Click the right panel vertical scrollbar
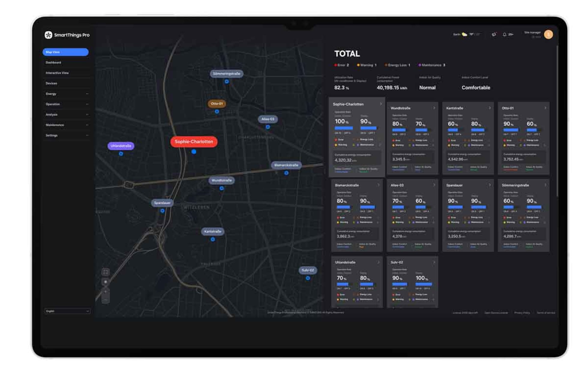 557,120
